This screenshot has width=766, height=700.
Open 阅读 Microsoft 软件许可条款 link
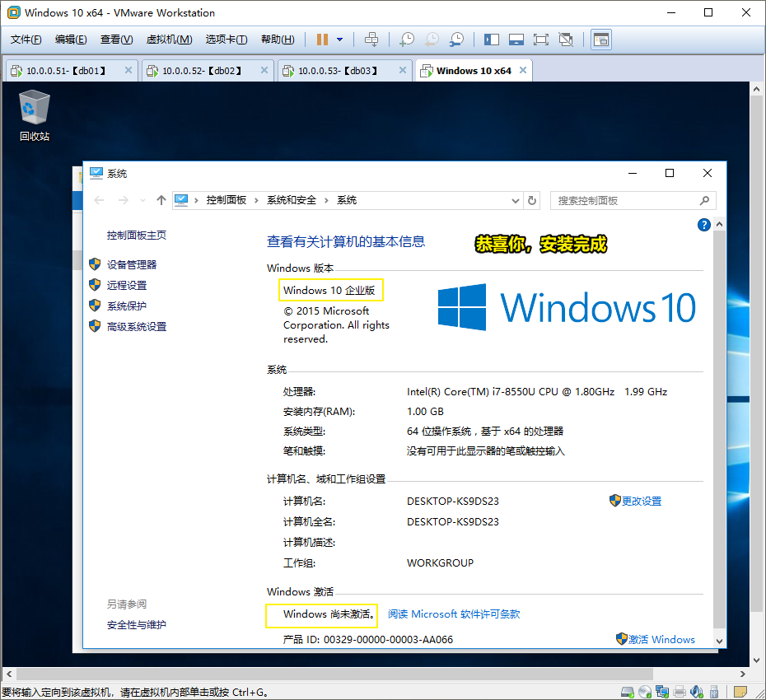(x=454, y=614)
